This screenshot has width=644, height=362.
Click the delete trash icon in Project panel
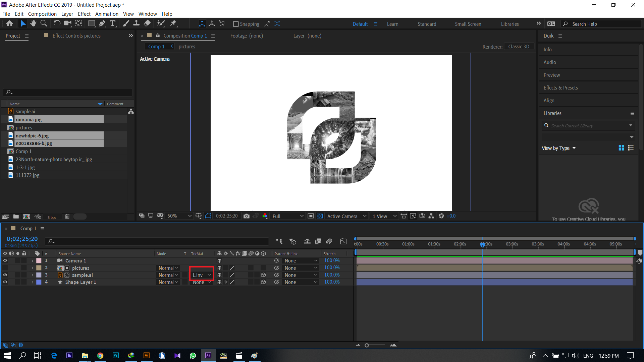(67, 217)
